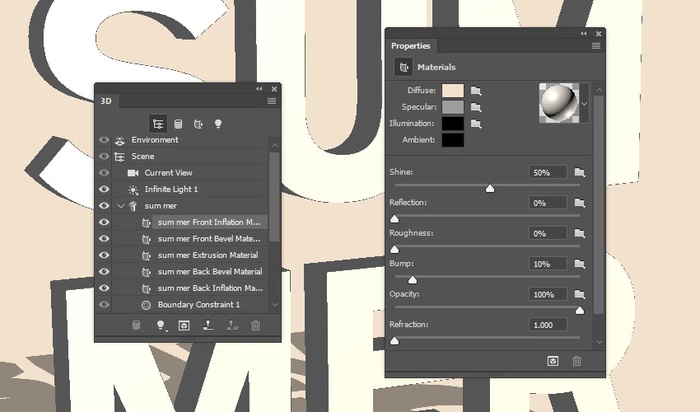
Task: Click Properties panel scrollbar down arrow
Action: coord(599,342)
